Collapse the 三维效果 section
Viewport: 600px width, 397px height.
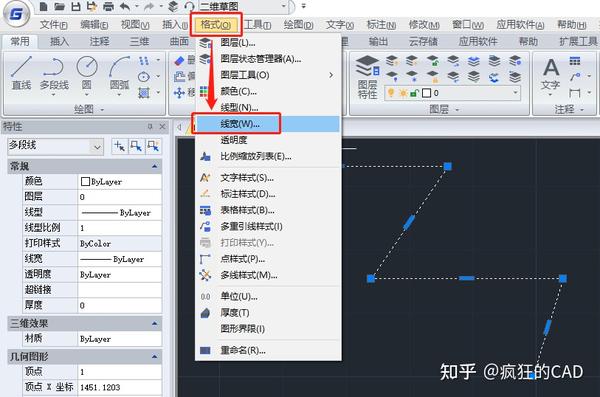[155, 323]
